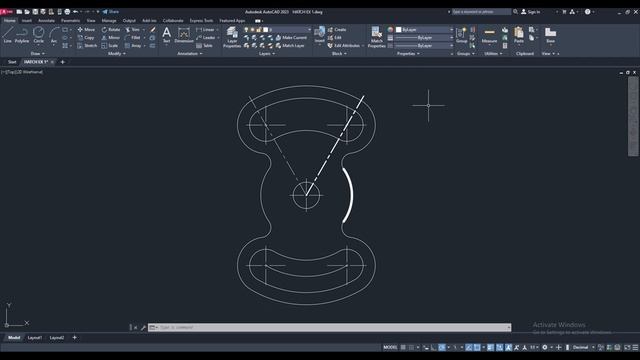Expand the Utilities panel
Screen dimensions: 640x360
(493, 53)
